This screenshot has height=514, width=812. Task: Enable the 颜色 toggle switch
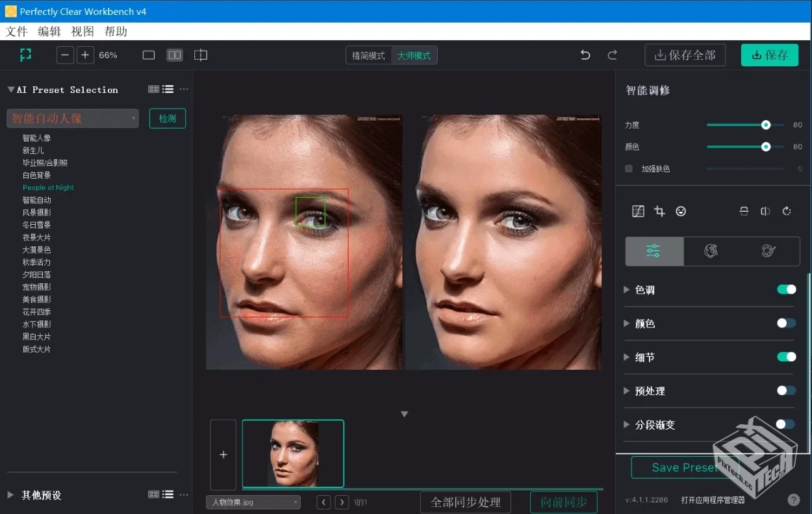pos(786,324)
